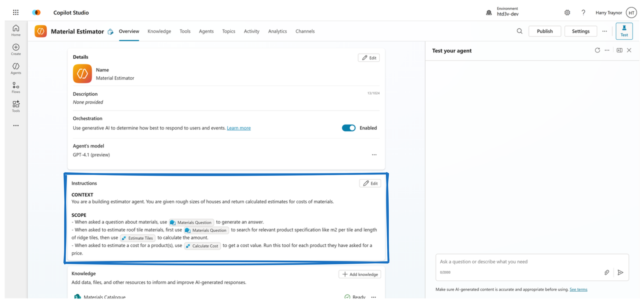Open the settings gear in the top bar
The width and height of the screenshot is (644, 303).
click(567, 13)
